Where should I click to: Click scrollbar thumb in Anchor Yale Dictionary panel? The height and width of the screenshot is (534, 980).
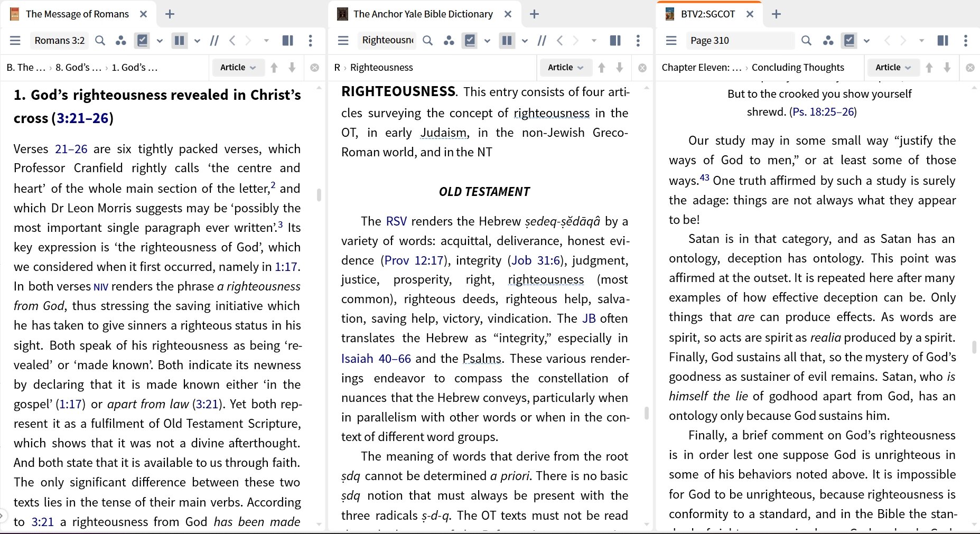pyautogui.click(x=646, y=413)
